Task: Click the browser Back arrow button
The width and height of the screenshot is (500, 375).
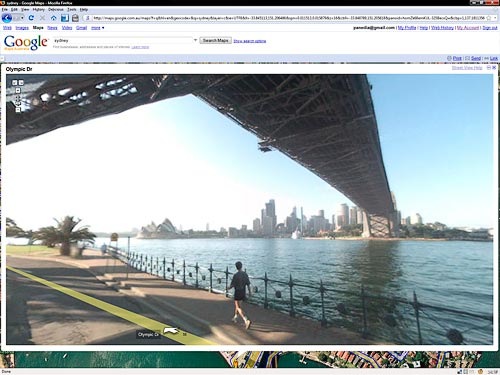Action: pos(7,18)
